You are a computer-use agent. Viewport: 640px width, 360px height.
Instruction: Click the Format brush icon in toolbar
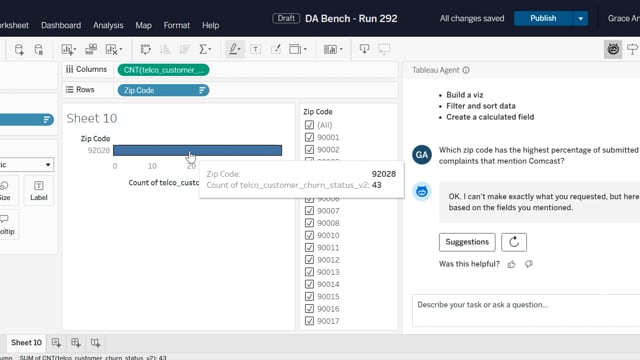coord(276,49)
